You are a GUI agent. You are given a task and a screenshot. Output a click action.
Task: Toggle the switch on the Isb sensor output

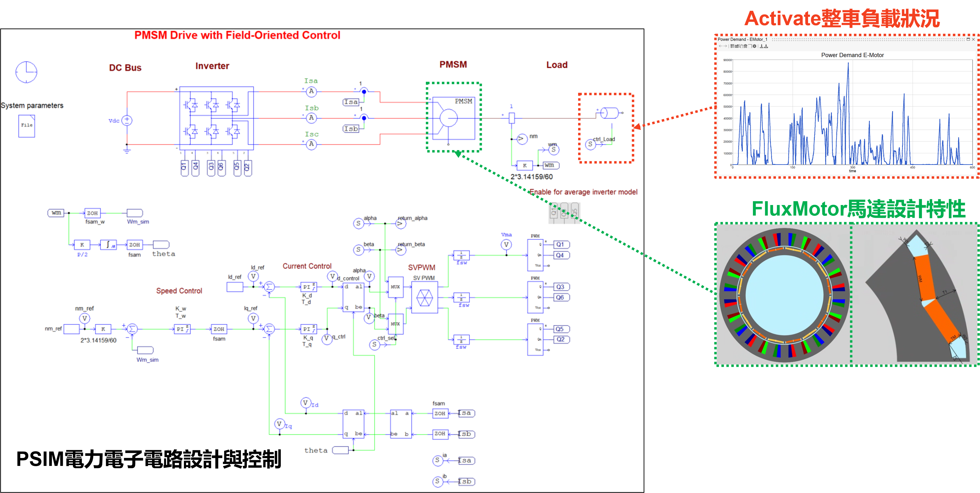[x=364, y=118]
